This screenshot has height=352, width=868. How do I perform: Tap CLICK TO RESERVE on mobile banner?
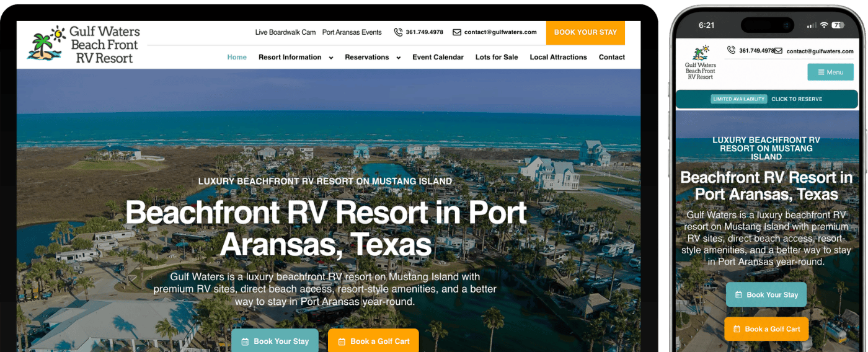coord(797,99)
